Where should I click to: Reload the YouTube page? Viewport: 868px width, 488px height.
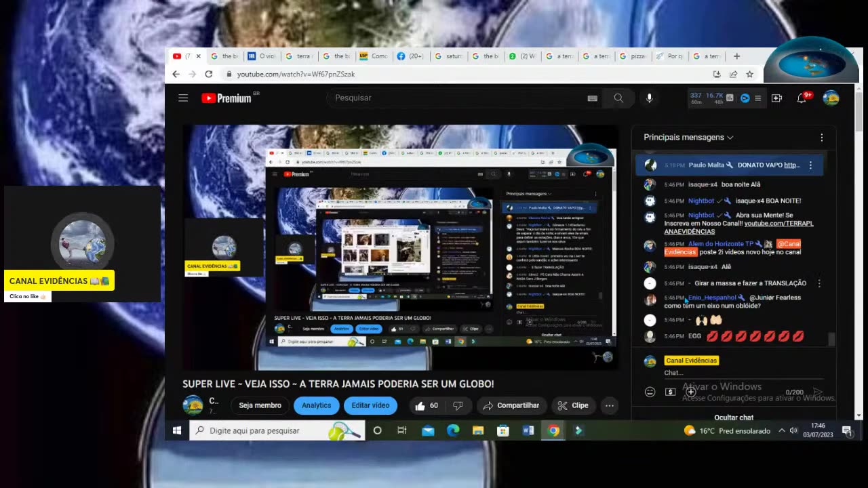(209, 75)
